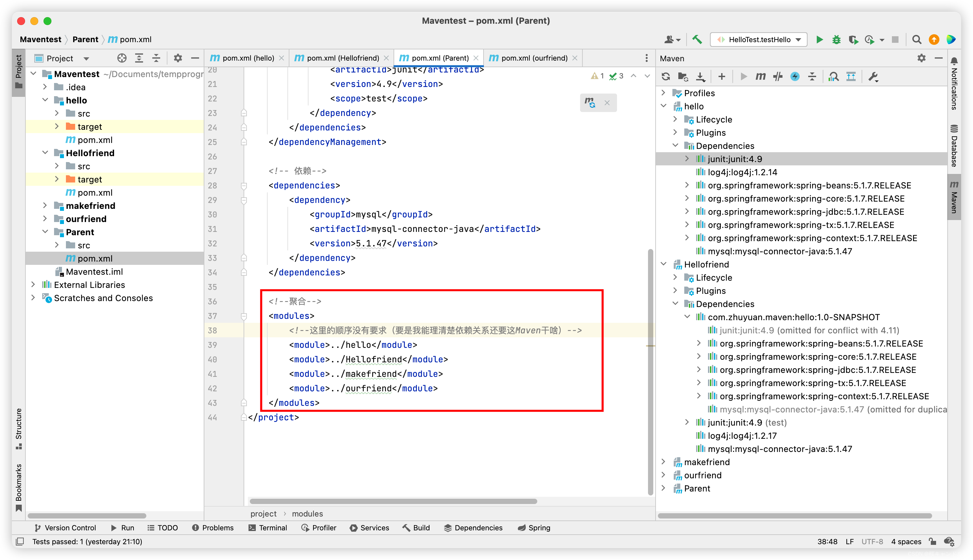
Task: Open the user account dropdown icon
Action: click(672, 40)
